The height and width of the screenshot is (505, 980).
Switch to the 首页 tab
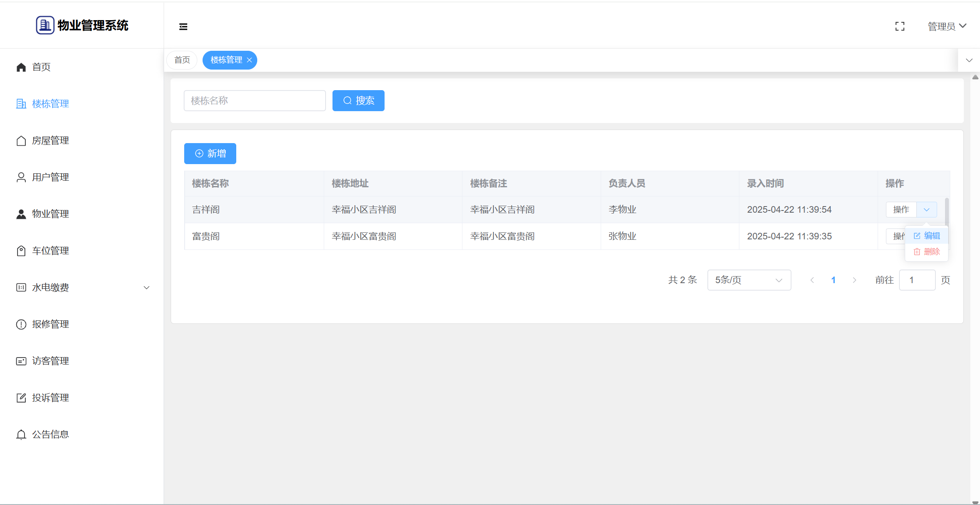coord(182,60)
